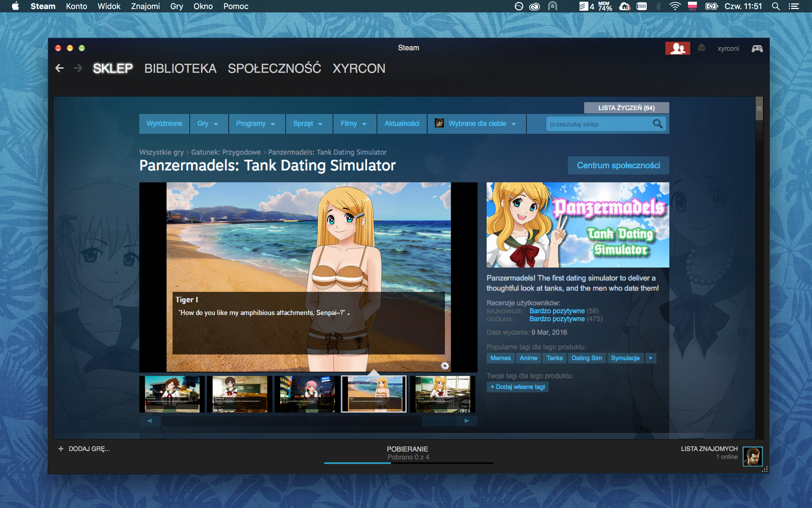Open the Konto menu
The width and height of the screenshot is (812, 508).
coord(76,6)
